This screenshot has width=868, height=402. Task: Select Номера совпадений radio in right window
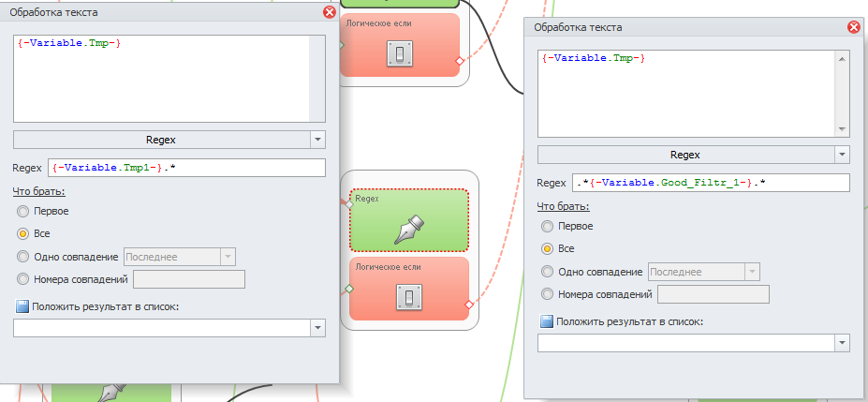coord(547,294)
